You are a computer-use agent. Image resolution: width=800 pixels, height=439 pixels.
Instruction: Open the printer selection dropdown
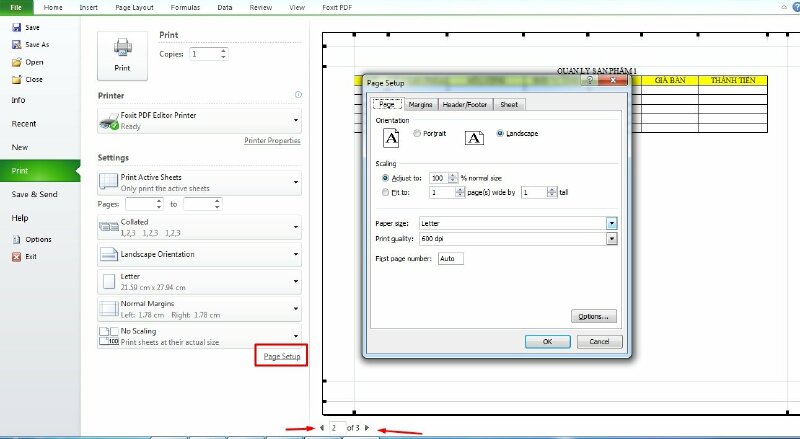pos(296,120)
